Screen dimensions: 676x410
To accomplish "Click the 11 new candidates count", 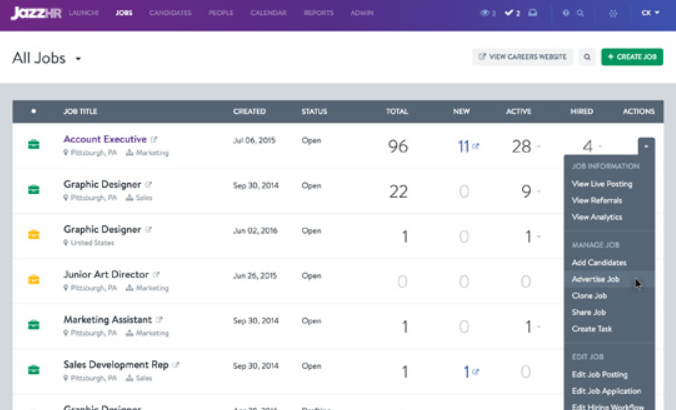I will tap(463, 147).
